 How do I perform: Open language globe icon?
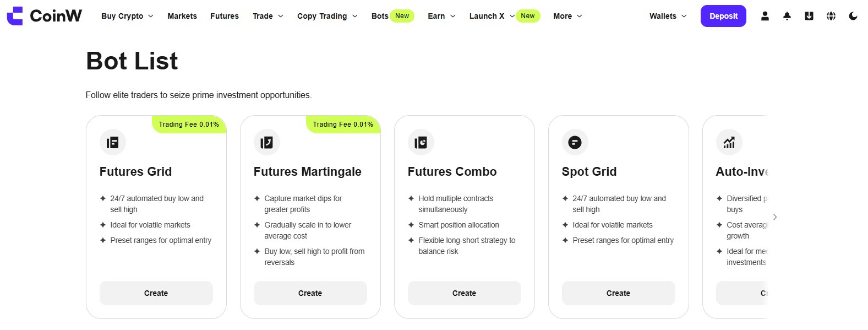831,16
